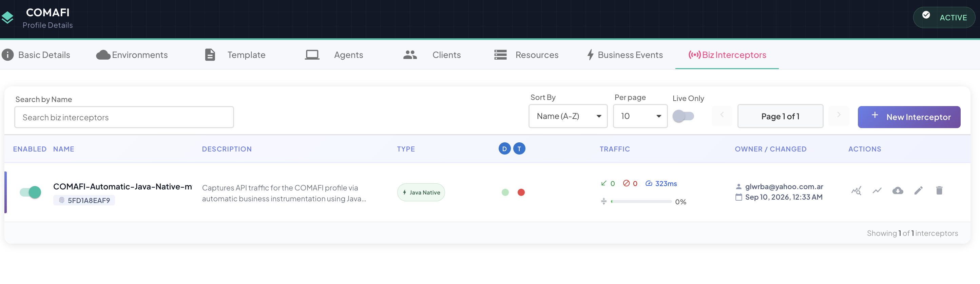The width and height of the screenshot is (980, 284).
Task: Click the ACTIONS column header
Action: click(864, 149)
